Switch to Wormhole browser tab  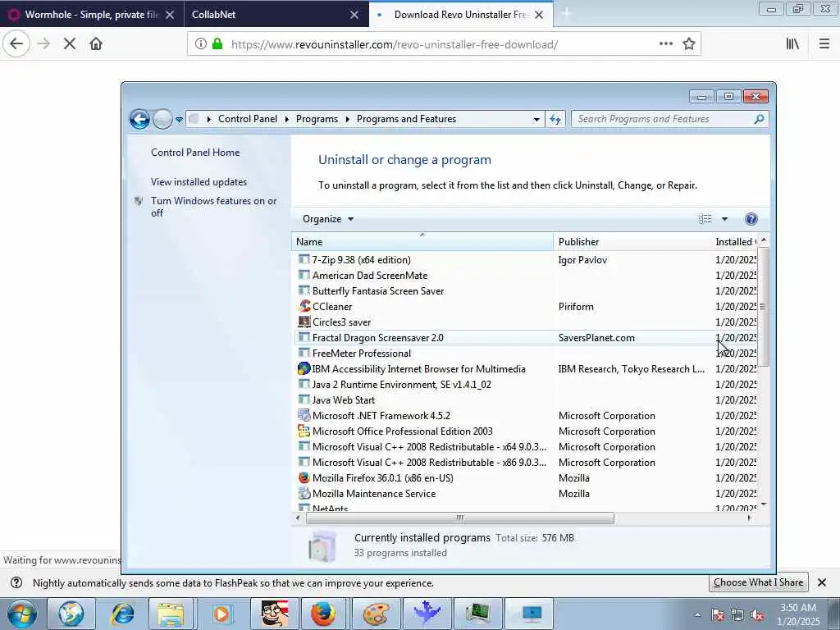[92, 15]
